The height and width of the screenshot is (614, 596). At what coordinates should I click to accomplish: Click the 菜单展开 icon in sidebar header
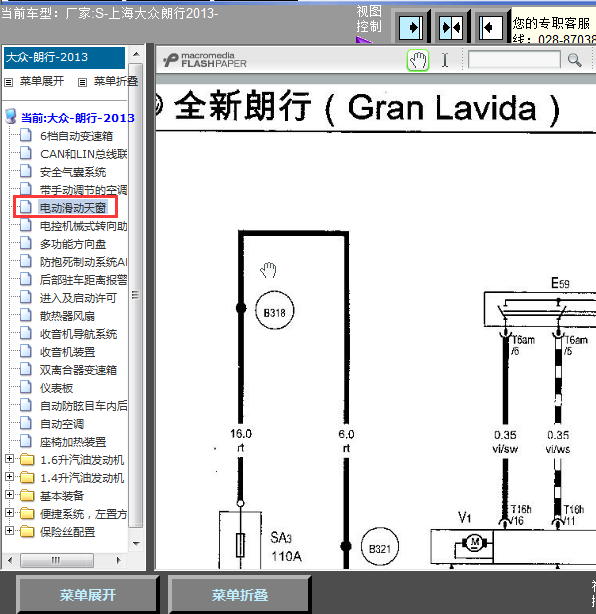click(9, 82)
